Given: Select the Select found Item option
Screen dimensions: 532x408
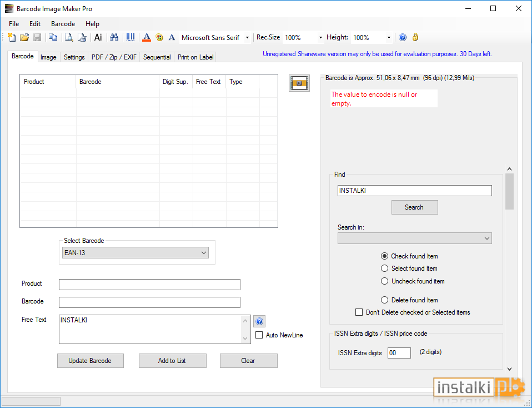Looking at the screenshot, I should [x=384, y=268].
